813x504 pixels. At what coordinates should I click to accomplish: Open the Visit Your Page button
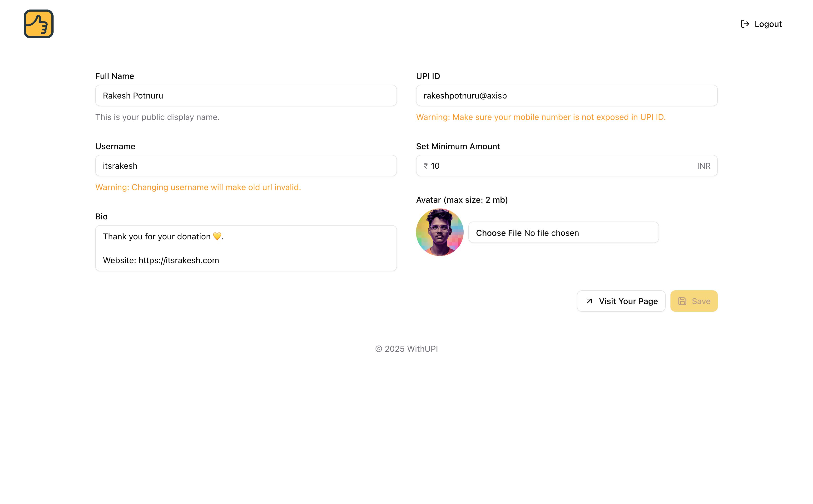pos(621,301)
